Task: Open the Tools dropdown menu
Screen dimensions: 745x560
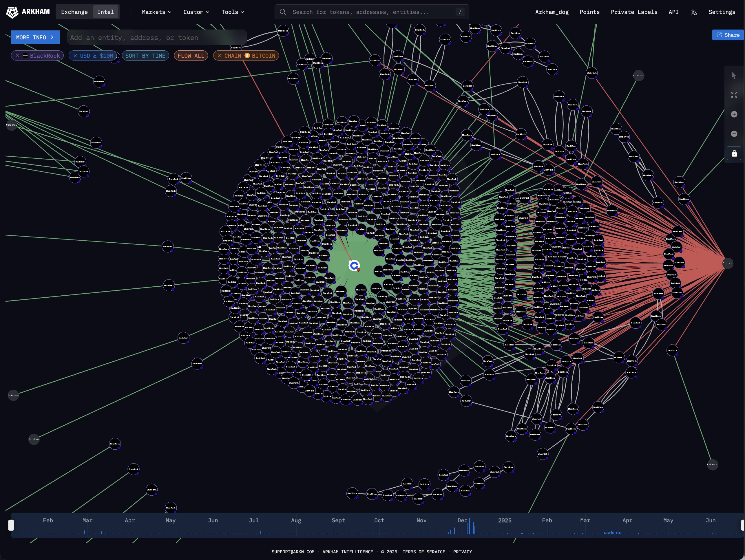Action: [233, 12]
